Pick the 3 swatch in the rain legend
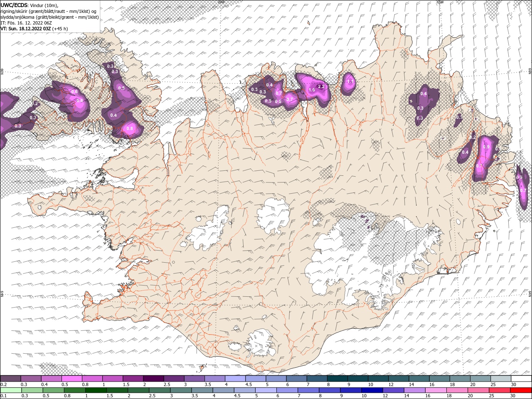 [x=181, y=390]
